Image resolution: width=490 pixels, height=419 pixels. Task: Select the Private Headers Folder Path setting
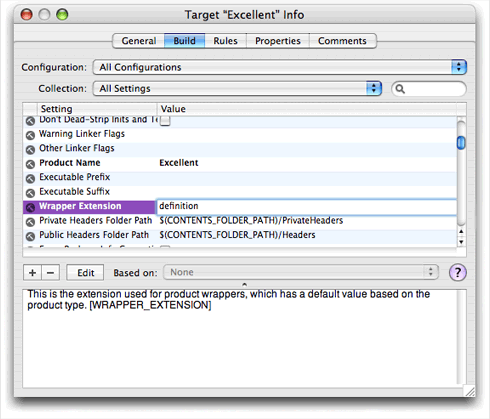pyautogui.click(x=96, y=220)
